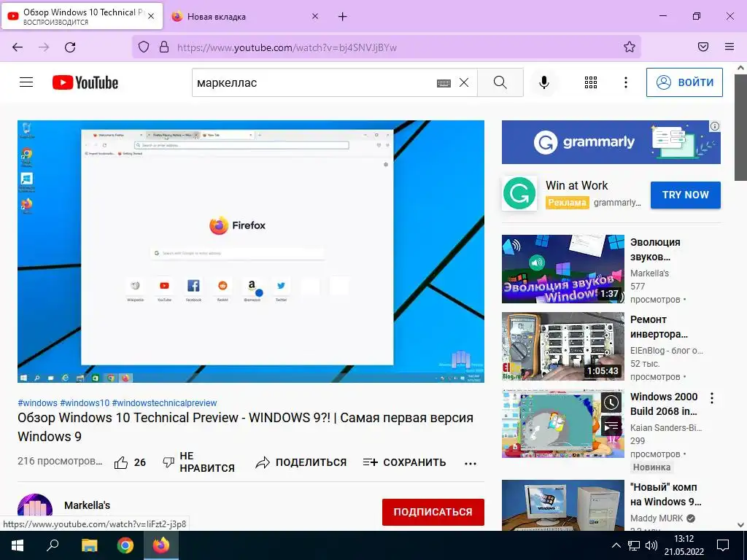Open the on-screen keyboard in the search box
Viewport: 747px width, 560px height.
pyautogui.click(x=444, y=83)
